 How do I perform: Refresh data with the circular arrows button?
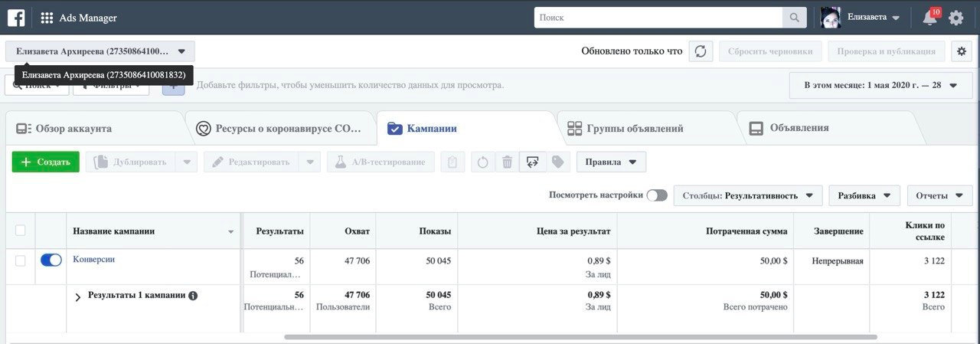click(701, 51)
